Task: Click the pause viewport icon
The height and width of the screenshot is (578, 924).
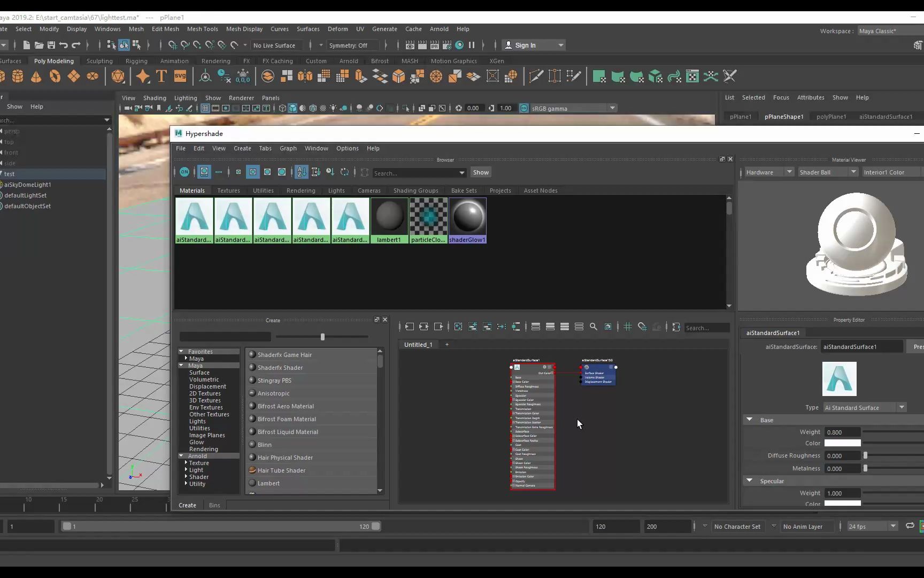Action: 472,45
